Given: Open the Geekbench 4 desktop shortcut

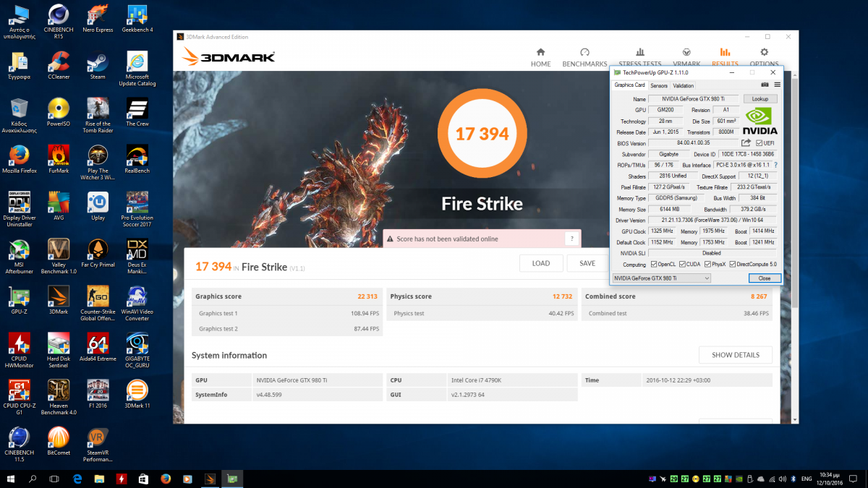Looking at the screenshot, I should [137, 20].
